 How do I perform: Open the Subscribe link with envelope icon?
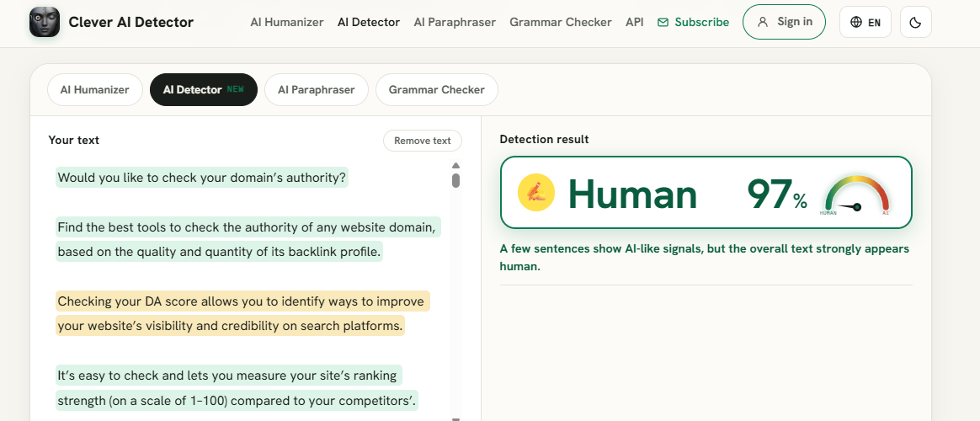point(693,22)
